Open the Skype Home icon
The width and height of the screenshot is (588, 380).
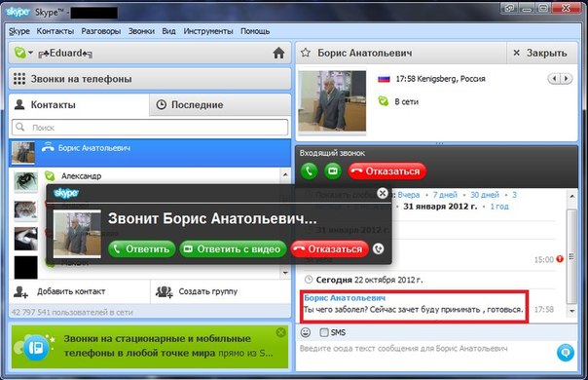tap(278, 53)
